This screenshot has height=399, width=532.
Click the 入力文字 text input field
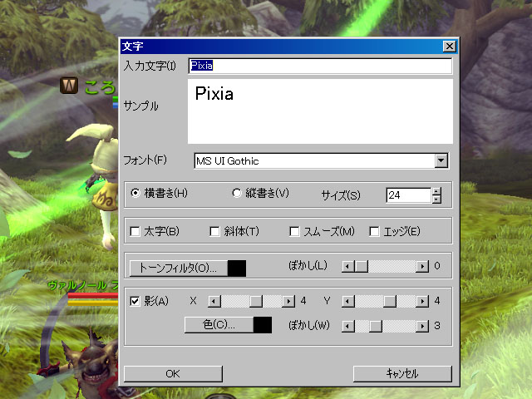[x=320, y=66]
